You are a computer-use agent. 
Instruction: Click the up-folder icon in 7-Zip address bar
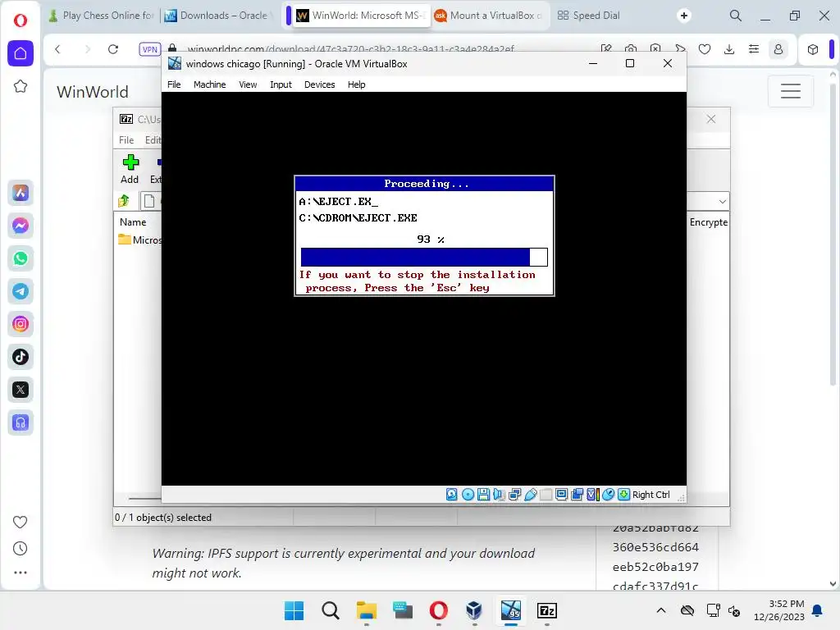point(124,201)
